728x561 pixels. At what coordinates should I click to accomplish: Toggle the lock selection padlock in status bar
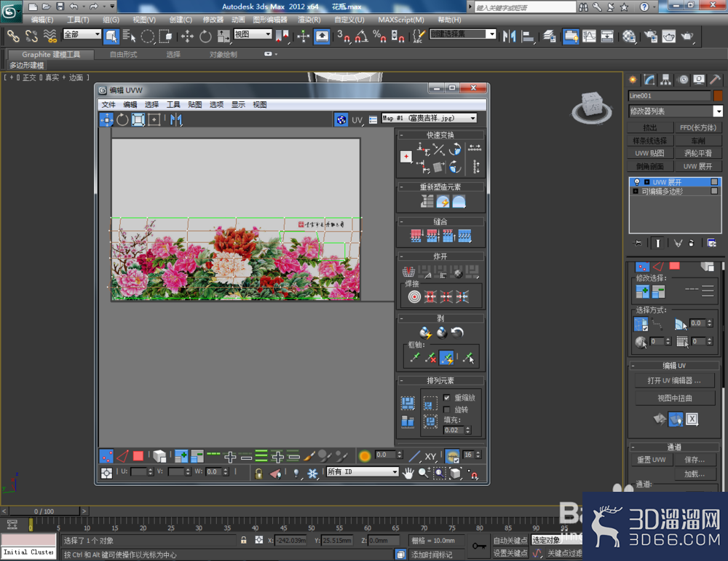coord(243,540)
